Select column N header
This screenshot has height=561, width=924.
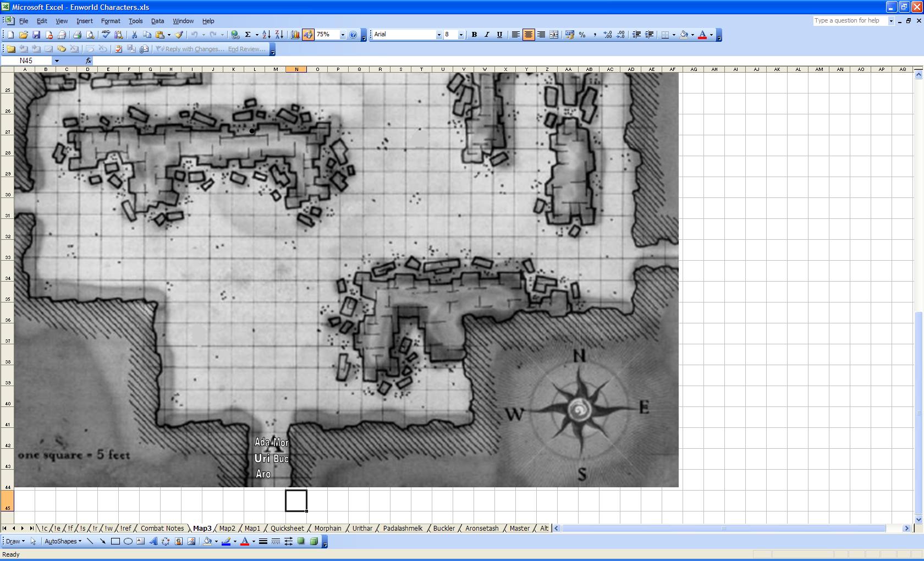(x=296, y=69)
